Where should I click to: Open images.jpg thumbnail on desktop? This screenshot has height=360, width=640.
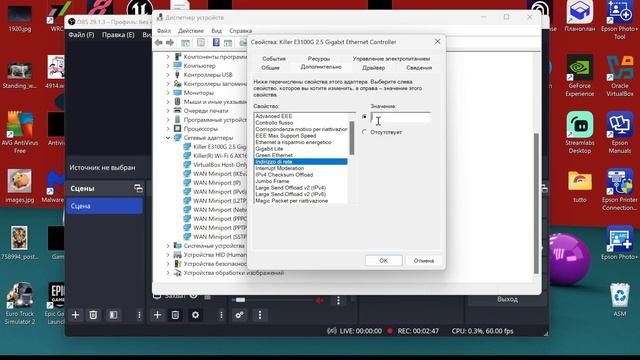[20, 187]
